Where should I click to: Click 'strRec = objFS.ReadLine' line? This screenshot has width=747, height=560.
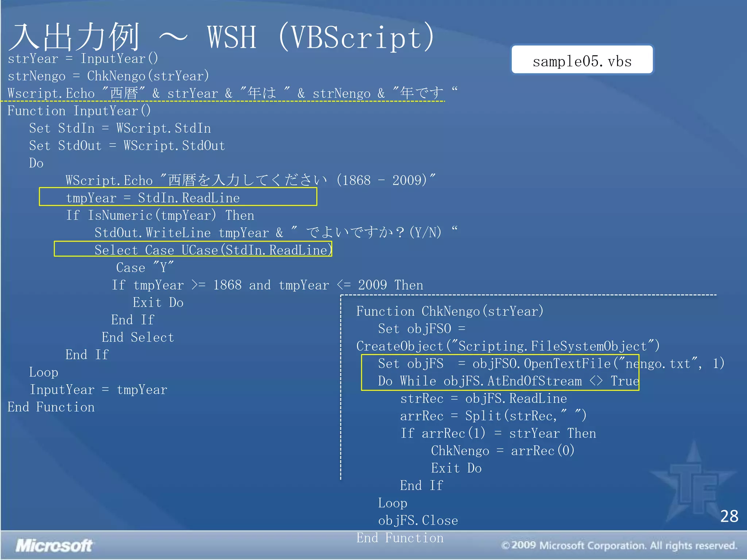[x=484, y=398]
